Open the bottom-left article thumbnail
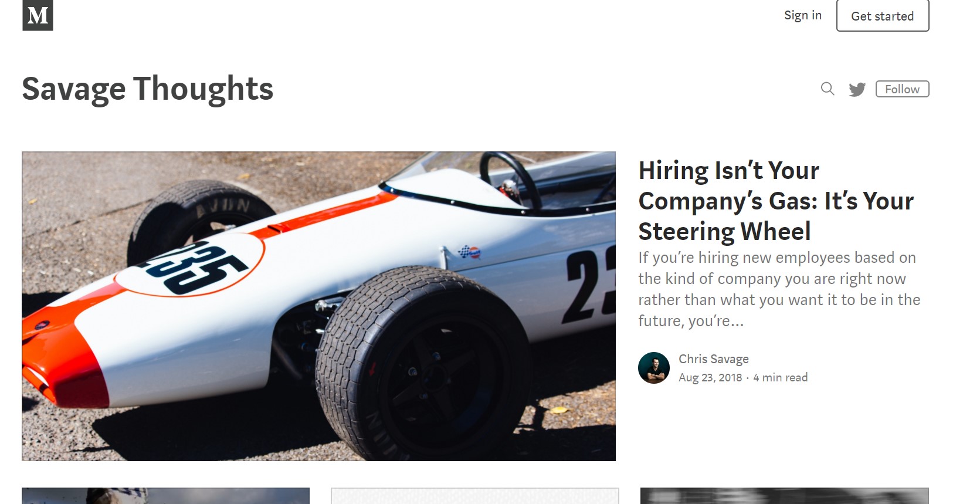 point(165,496)
